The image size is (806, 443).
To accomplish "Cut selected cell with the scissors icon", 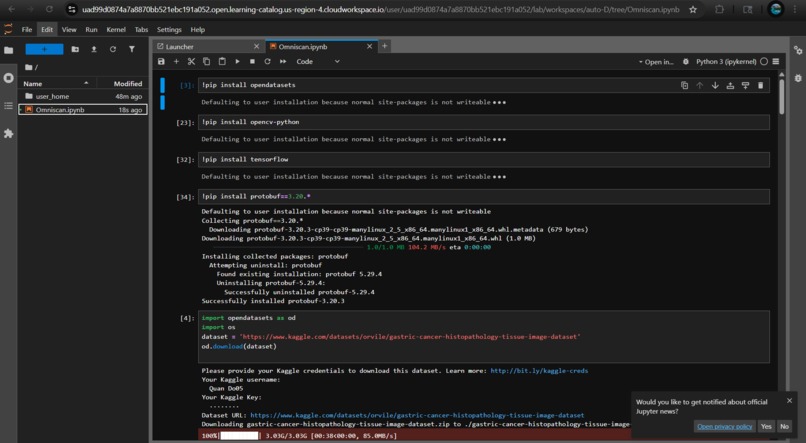I will (191, 61).
